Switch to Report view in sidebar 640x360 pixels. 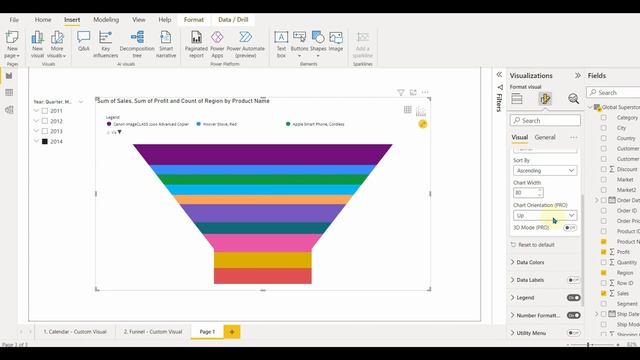point(9,76)
